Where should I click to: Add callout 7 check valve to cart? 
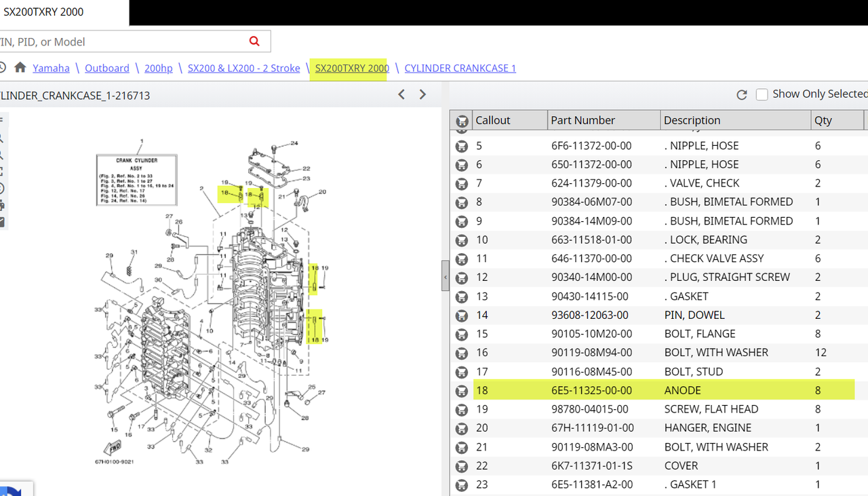[x=462, y=183]
